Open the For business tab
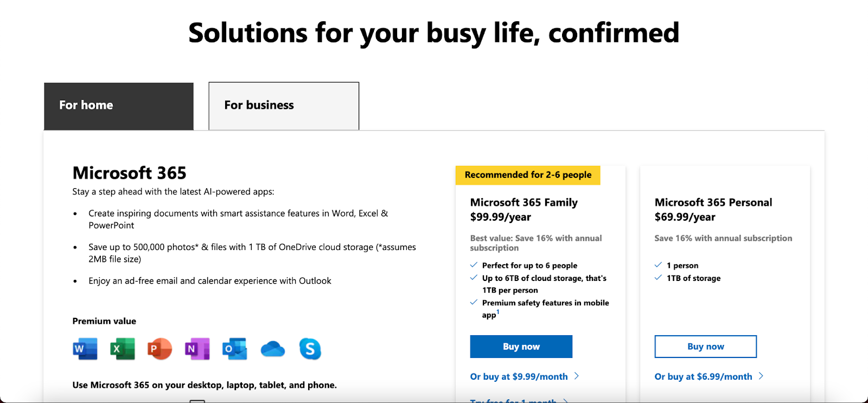 pos(283,106)
